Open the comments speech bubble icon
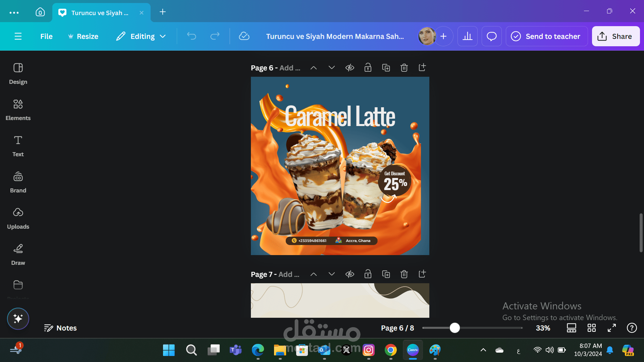This screenshot has width=644, height=362. tap(491, 36)
